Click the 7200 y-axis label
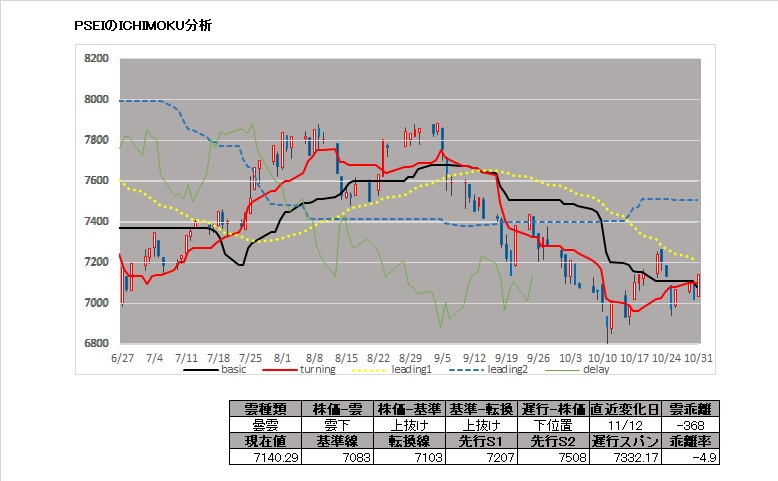This screenshot has height=481, width=778. click(x=96, y=262)
